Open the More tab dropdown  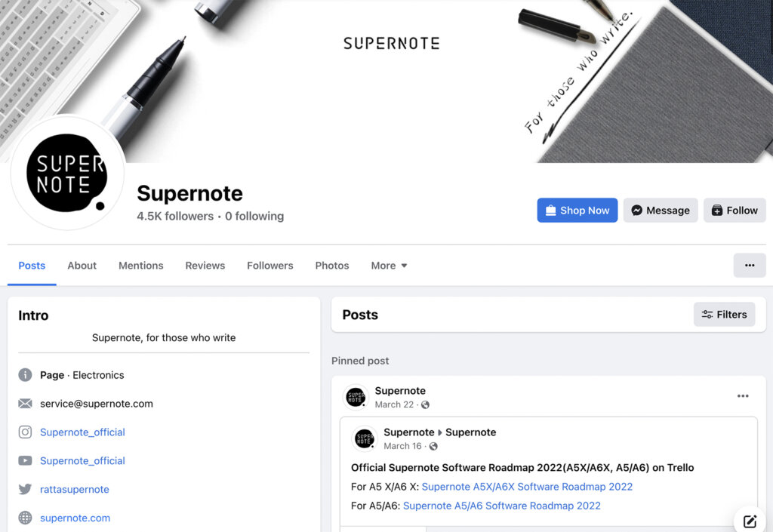[x=388, y=266]
